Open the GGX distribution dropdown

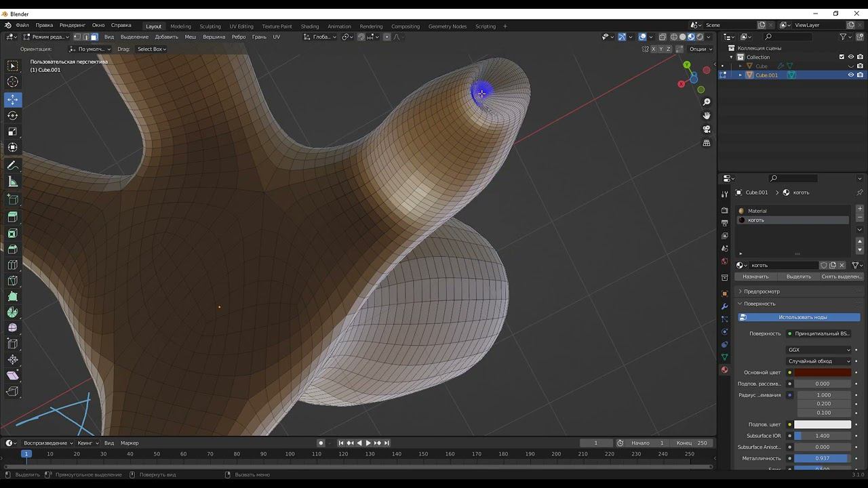tap(818, 350)
